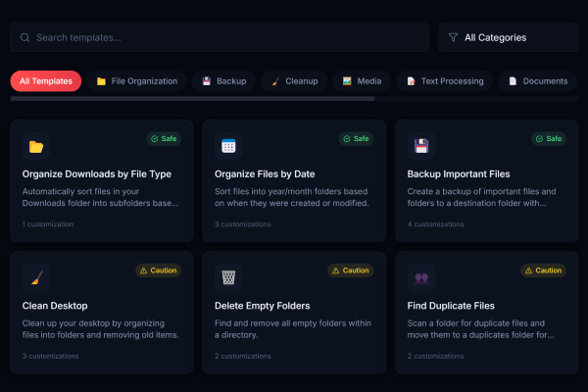The image size is (588, 392).
Task: Click the funnel filter icon
Action: 453,37
